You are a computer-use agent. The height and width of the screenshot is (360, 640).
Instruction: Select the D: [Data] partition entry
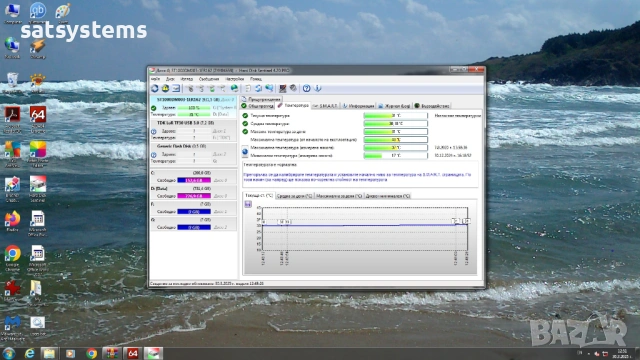tap(194, 192)
